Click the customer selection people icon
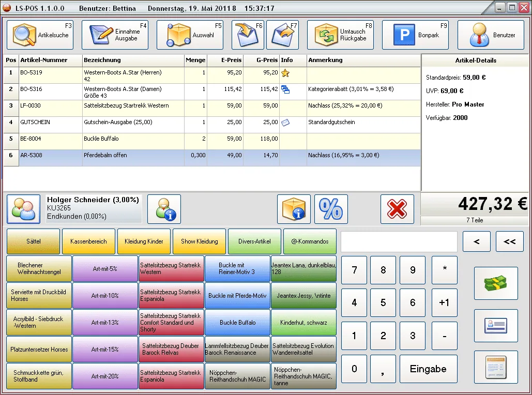Screen dimensions: 532x395 tap(23, 209)
